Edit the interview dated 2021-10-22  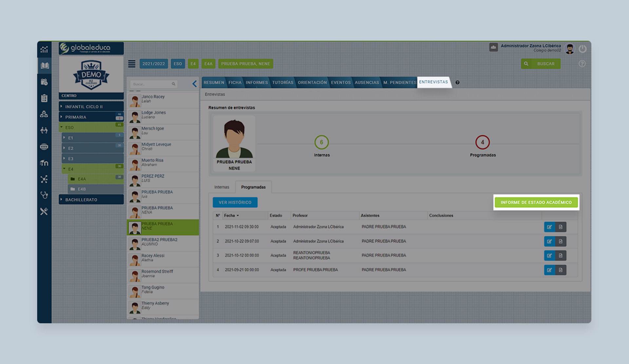point(549,241)
